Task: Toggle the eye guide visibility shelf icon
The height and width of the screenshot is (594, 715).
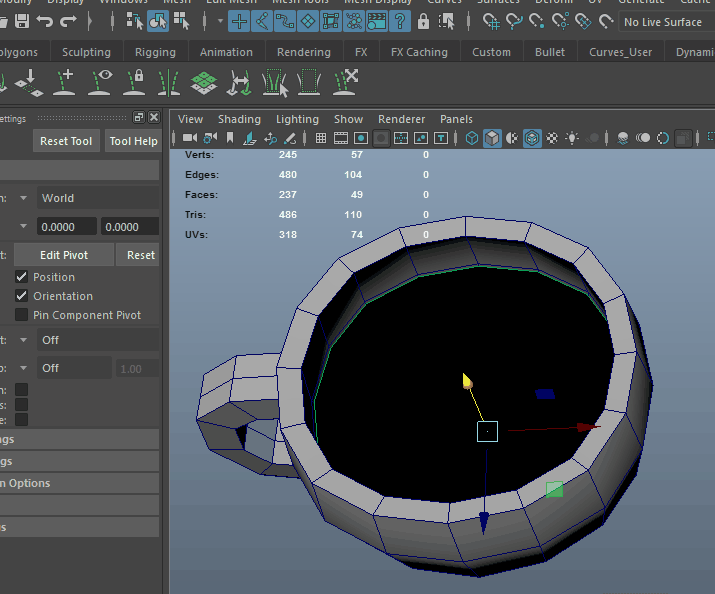Action: [x=100, y=83]
